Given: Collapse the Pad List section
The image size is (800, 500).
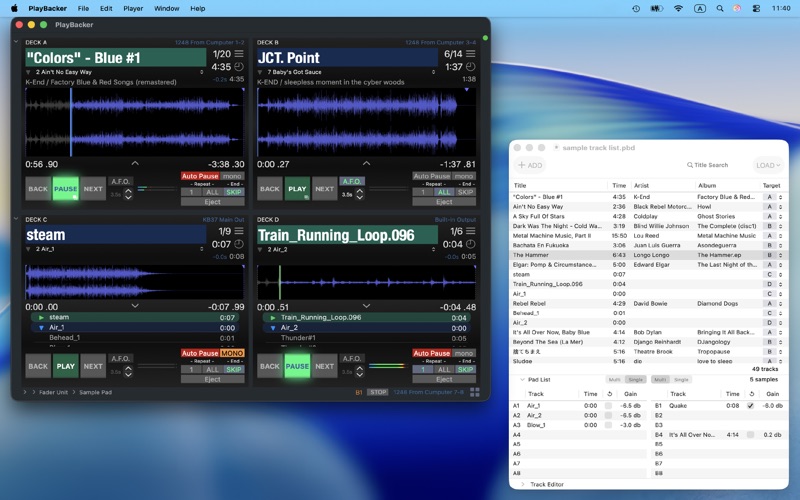Looking at the screenshot, I should tap(522, 380).
